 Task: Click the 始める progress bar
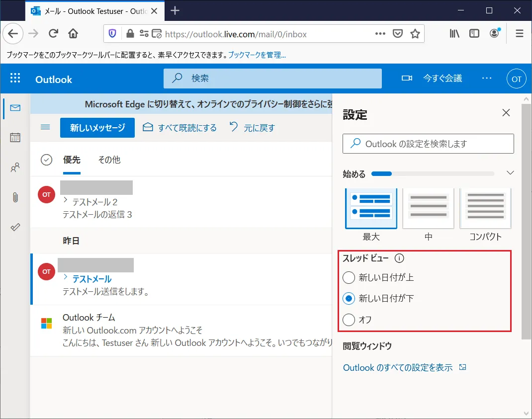pos(433,173)
